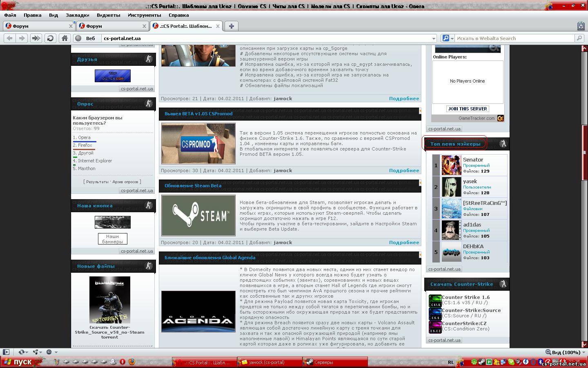
Task: Open Opera Turbo status icon
Action: (x=49, y=352)
